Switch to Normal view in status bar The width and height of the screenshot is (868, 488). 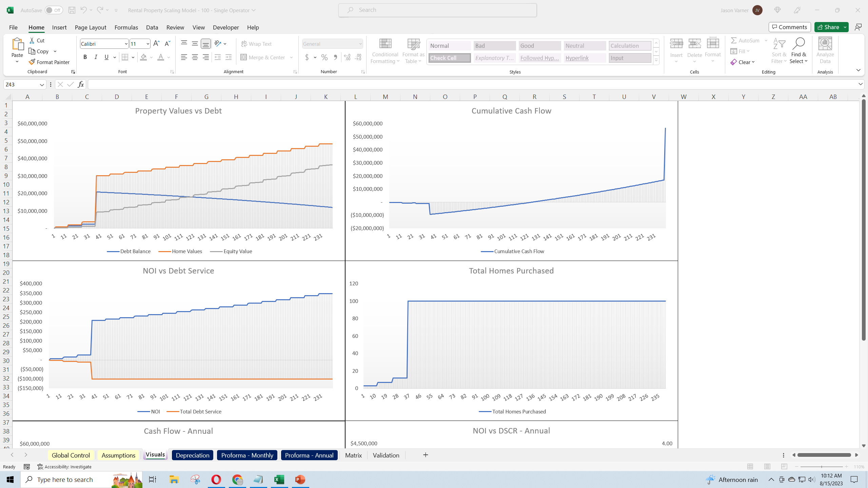point(750,467)
